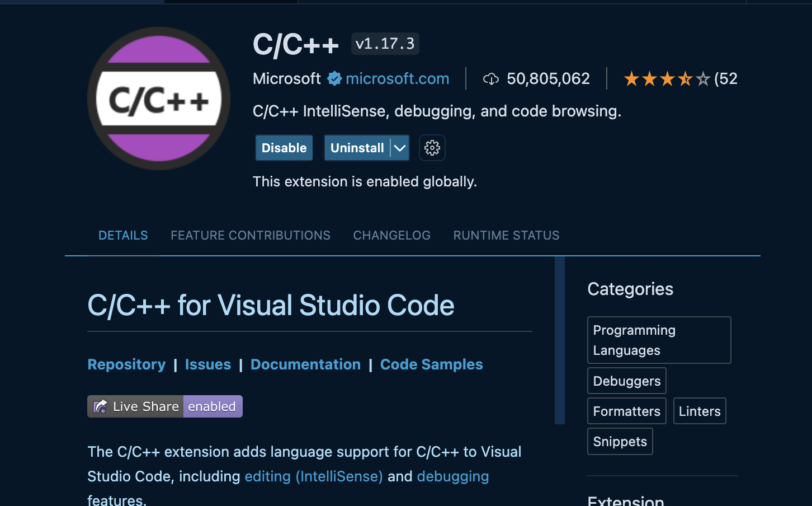Expand the Uninstall dropdown arrow
The image size is (812, 506).
(400, 148)
